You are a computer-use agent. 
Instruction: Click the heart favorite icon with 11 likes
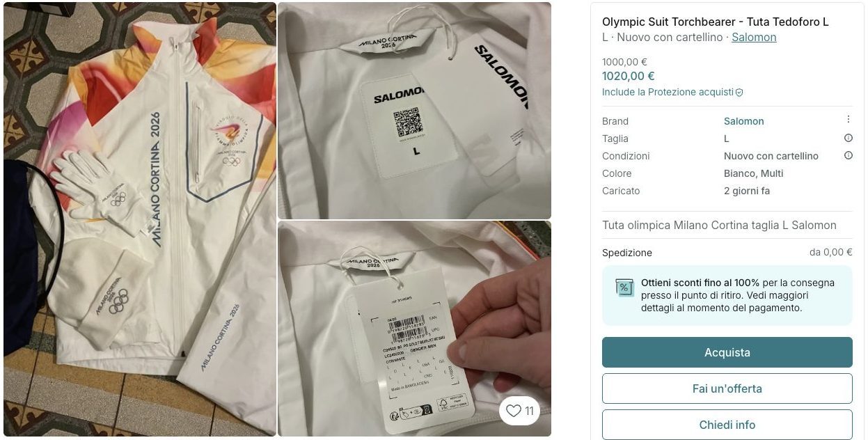click(520, 411)
